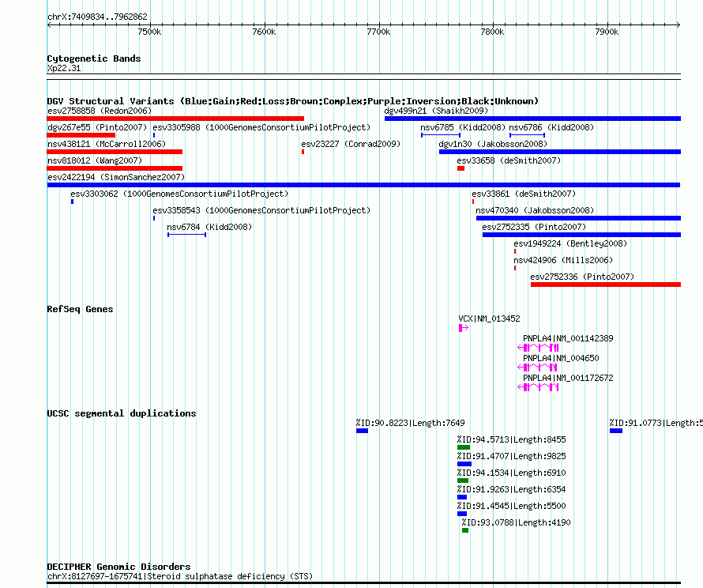Click the DECIPHER Genomic Disorders track title

coord(118,567)
